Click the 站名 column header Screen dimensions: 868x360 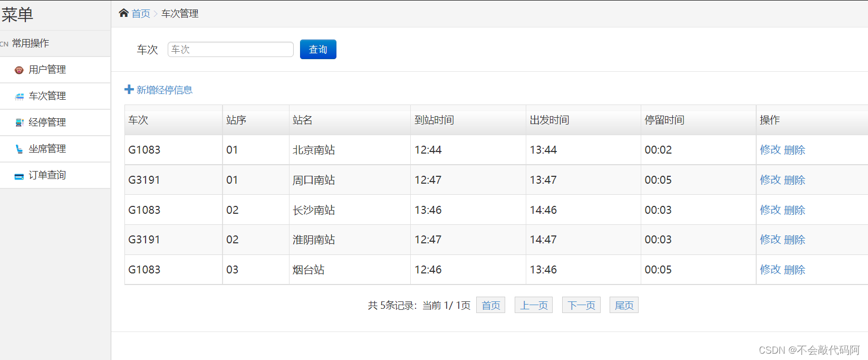coord(350,120)
